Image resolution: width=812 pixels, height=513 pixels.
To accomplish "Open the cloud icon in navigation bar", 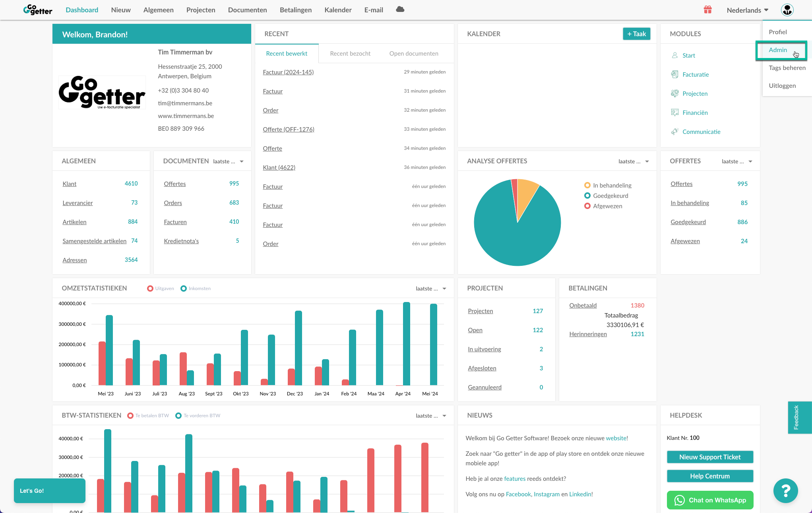I will 400,10.
